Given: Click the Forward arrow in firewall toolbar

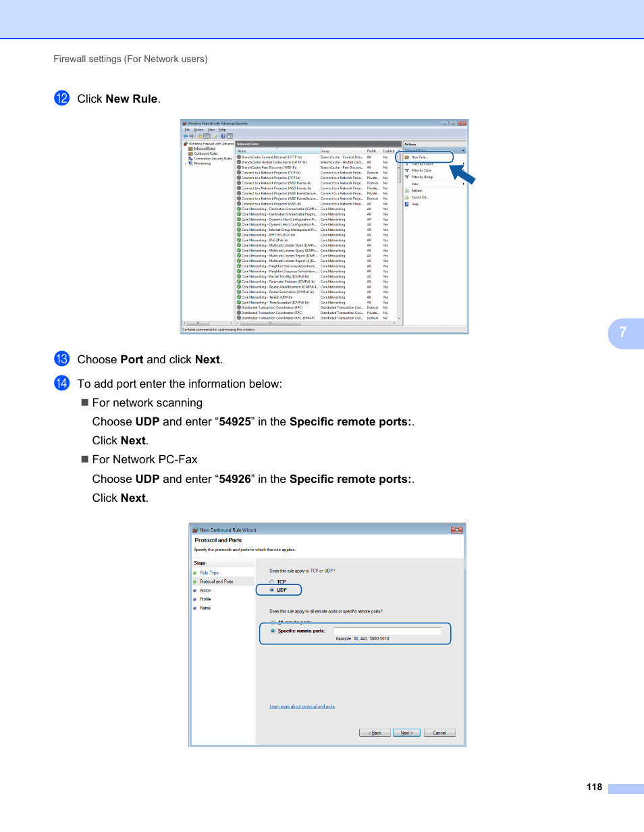Looking at the screenshot, I should (192, 136).
